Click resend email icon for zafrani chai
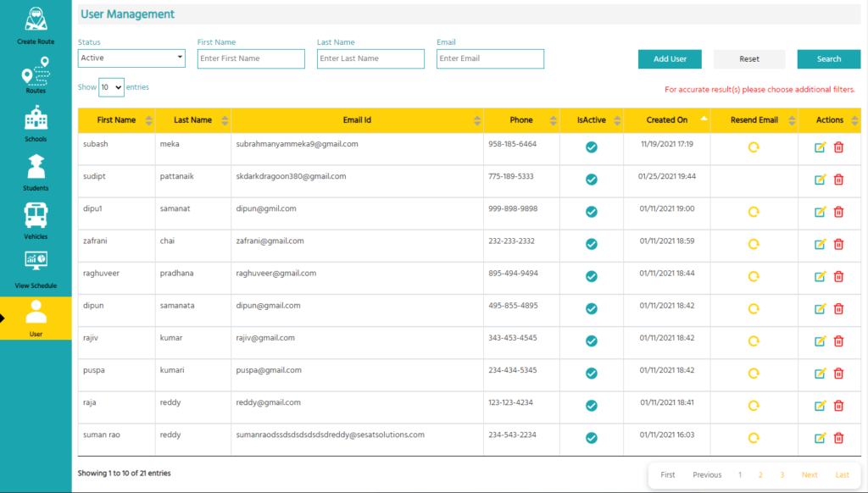This screenshot has height=493, width=868. (753, 245)
